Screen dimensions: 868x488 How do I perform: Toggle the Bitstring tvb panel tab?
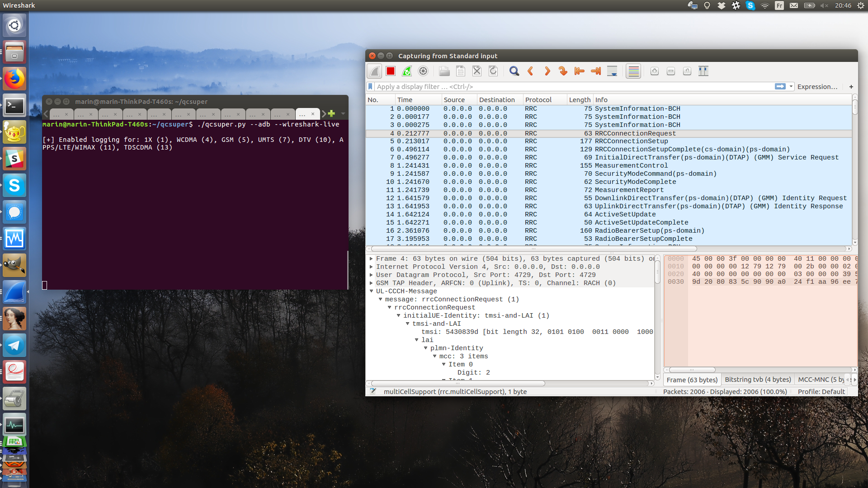[x=757, y=379]
